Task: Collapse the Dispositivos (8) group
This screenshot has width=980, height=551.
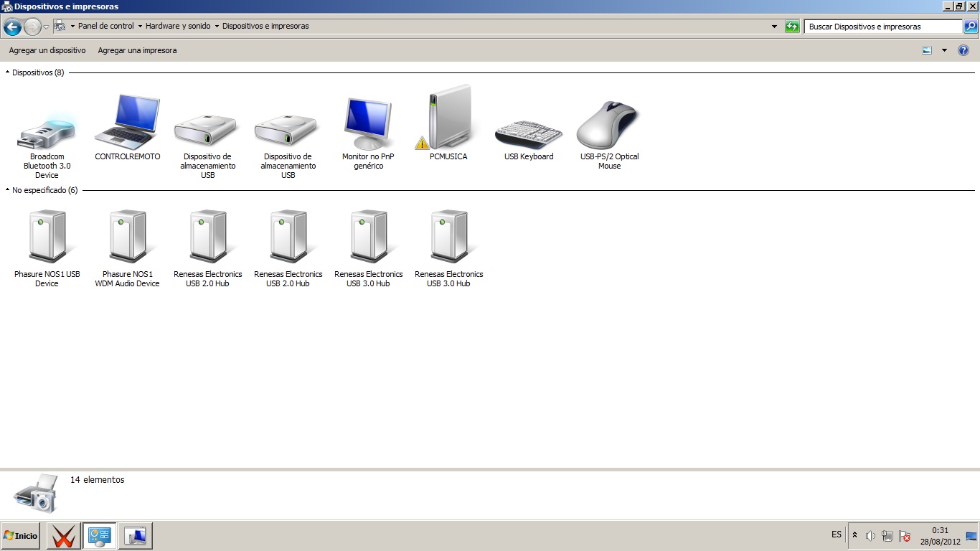Action: point(7,72)
